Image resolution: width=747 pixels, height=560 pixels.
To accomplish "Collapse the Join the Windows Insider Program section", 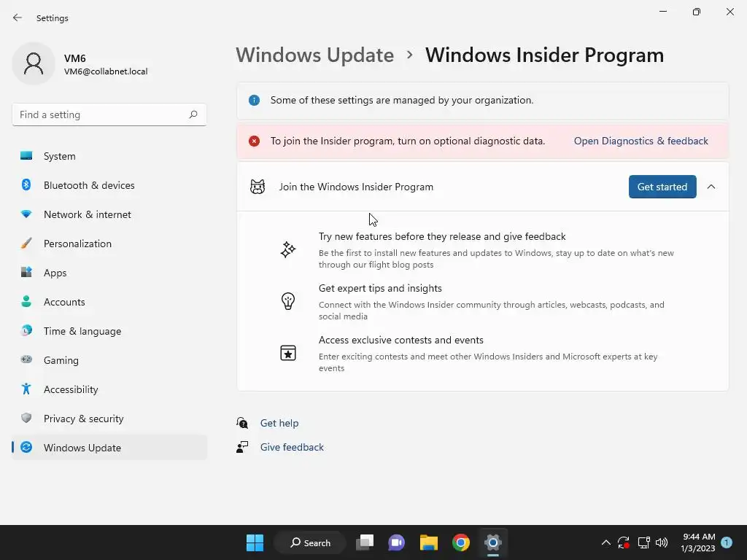I will coord(711,187).
